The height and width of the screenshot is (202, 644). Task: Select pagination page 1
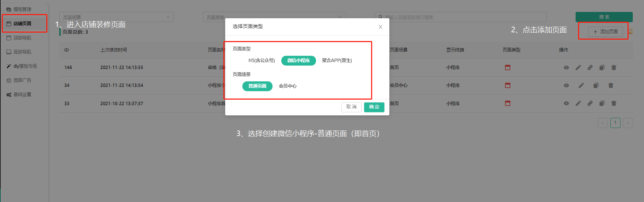tap(615, 123)
